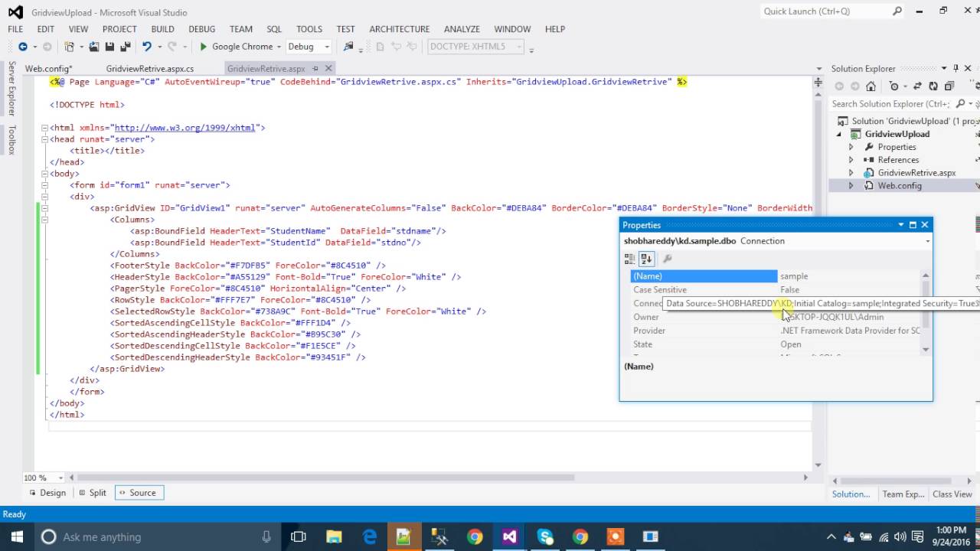Open Microsoft Edge from taskbar
Screen dimensions: 980x551
(x=368, y=536)
